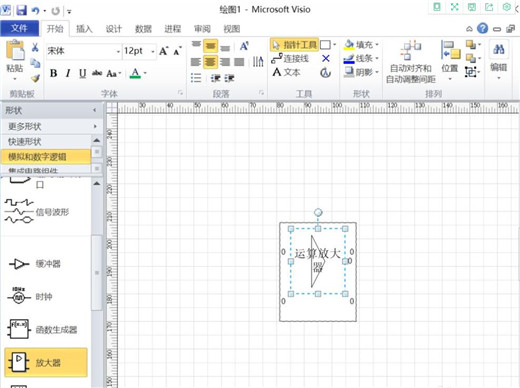Image resolution: width=520 pixels, height=388 pixels.
Task: Switch to the 开始 ribbon tab
Action: click(55, 29)
